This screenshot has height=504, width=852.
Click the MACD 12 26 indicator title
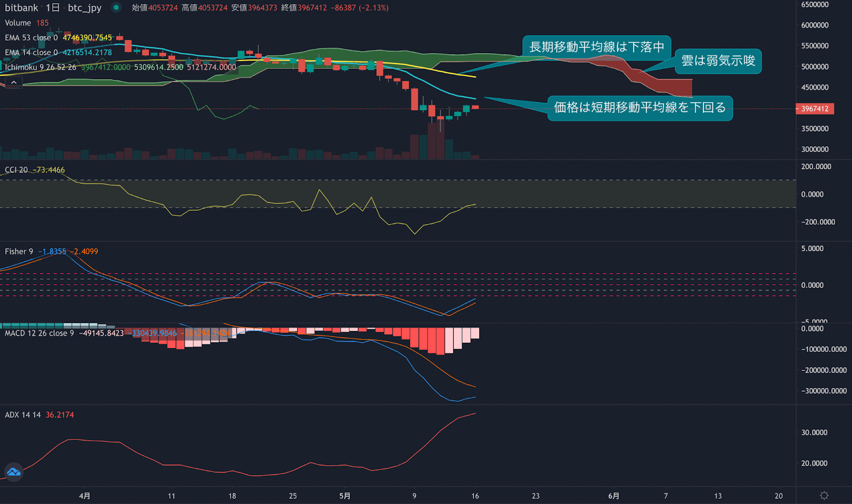click(x=39, y=333)
